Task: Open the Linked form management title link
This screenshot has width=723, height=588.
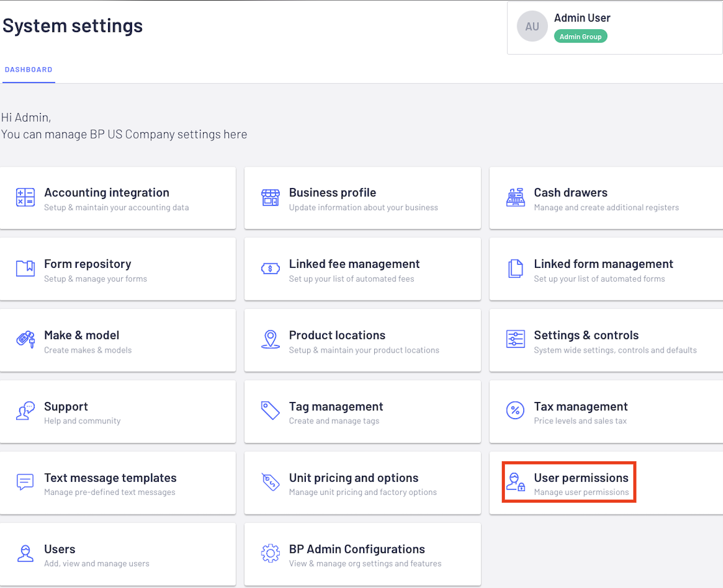Action: (x=603, y=264)
